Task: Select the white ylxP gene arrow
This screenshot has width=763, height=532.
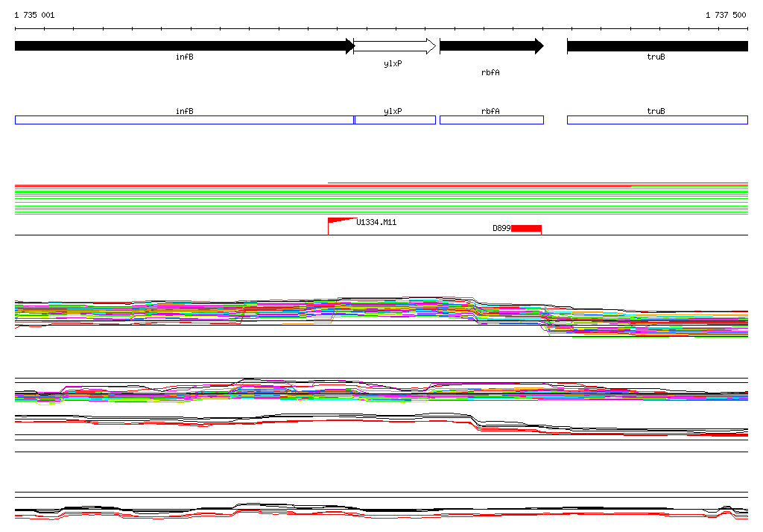Action: 395,46
